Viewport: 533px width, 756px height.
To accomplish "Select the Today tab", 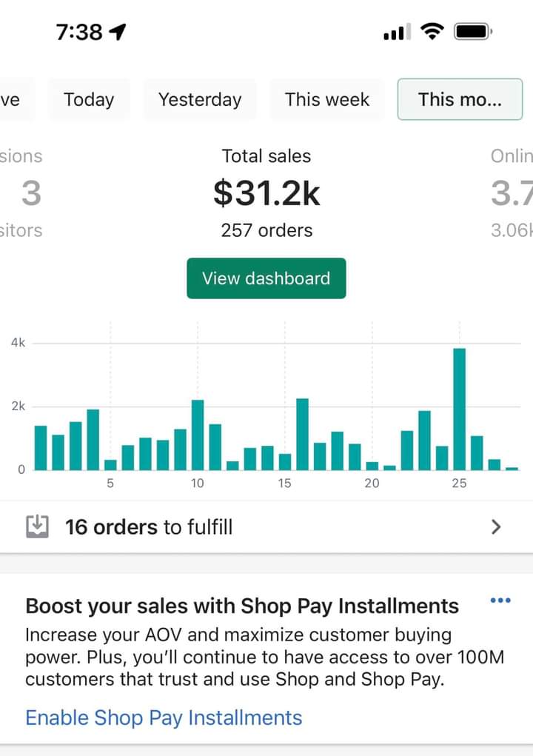I will 89,99.
